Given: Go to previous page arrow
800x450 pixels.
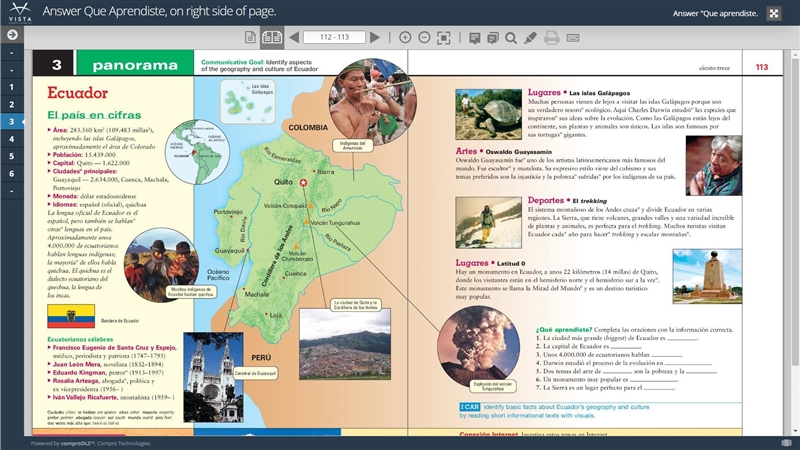Looking at the screenshot, I should [293, 37].
